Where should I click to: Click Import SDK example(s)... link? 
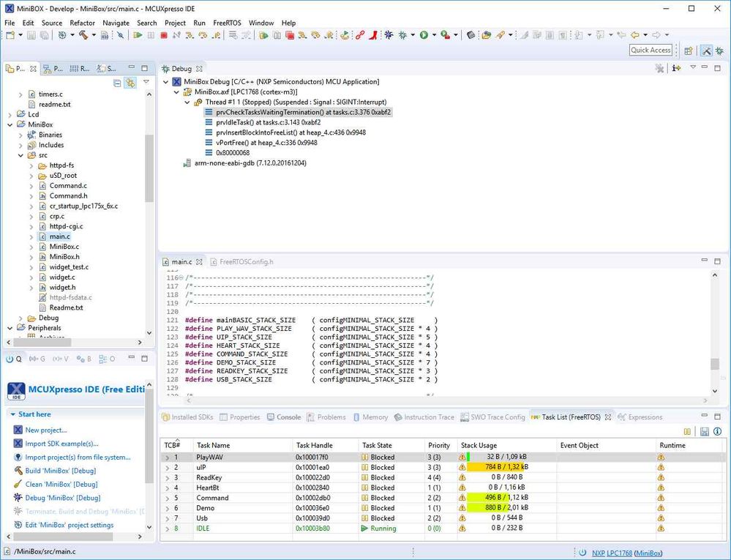(61, 444)
